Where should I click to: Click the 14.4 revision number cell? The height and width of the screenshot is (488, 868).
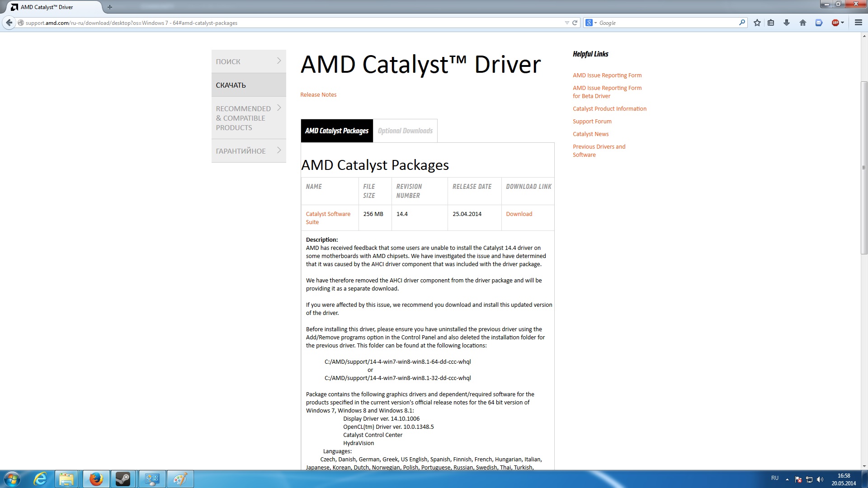(x=420, y=218)
